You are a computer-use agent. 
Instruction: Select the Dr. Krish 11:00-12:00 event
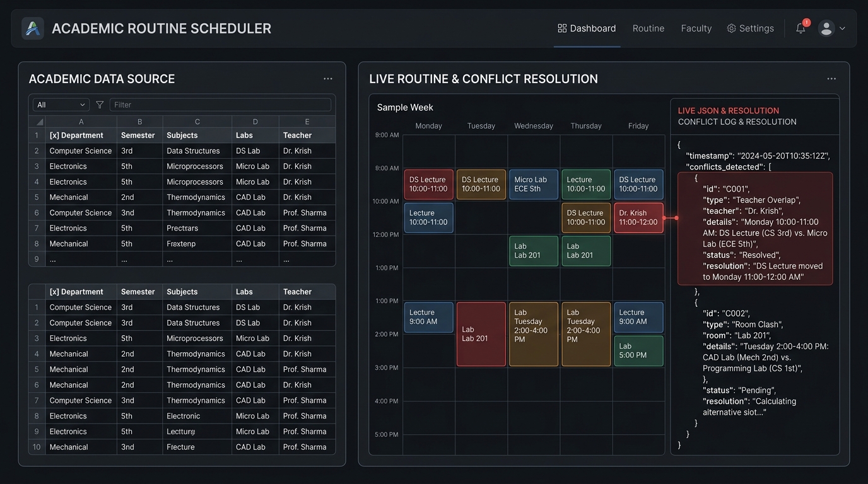(x=638, y=217)
